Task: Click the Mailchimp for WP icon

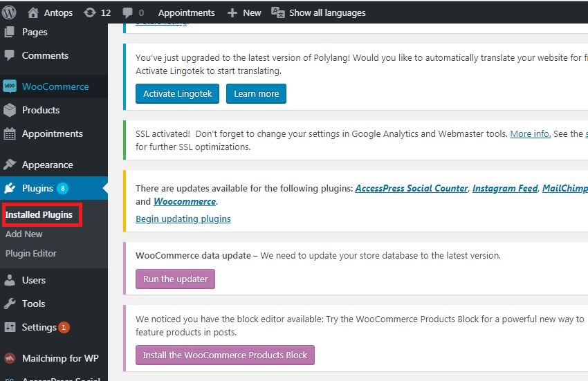Action: [10, 358]
